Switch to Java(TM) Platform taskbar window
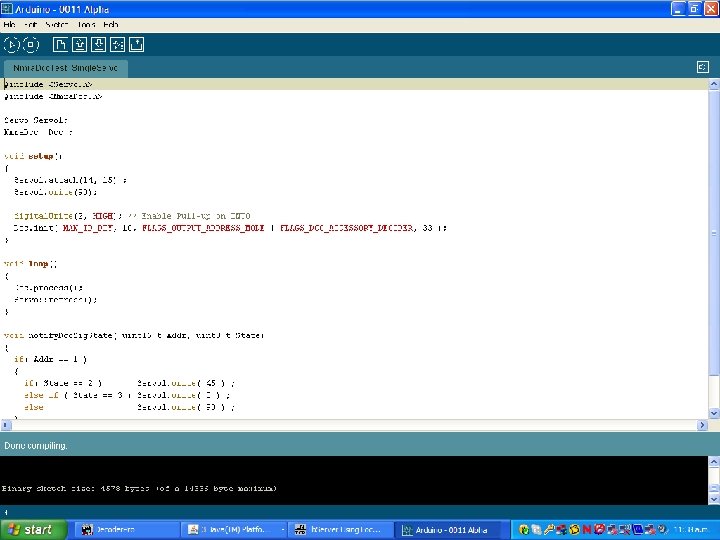 234,530
